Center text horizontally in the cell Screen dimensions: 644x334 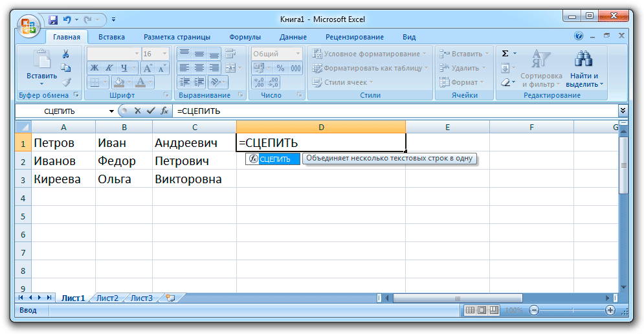pos(199,68)
